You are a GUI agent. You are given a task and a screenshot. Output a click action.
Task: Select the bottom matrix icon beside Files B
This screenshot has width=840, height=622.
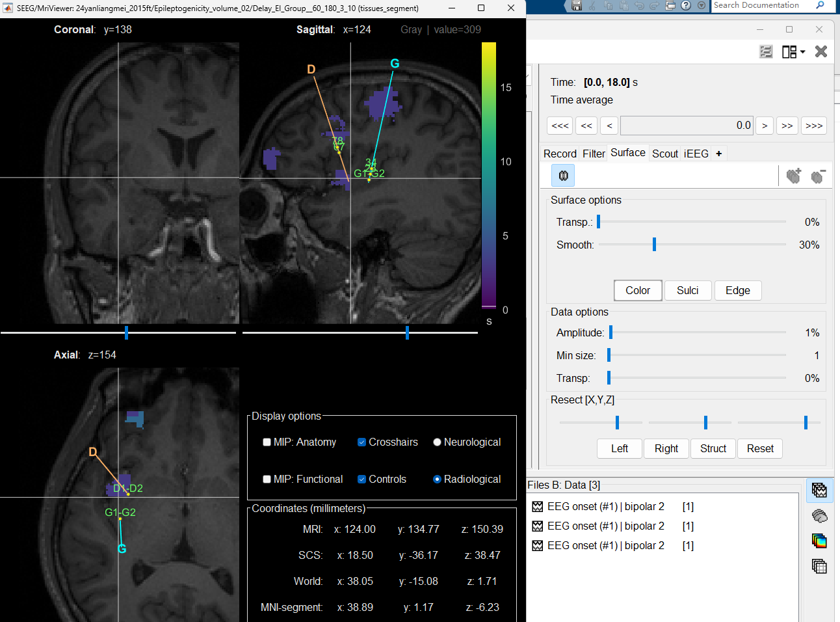819,566
